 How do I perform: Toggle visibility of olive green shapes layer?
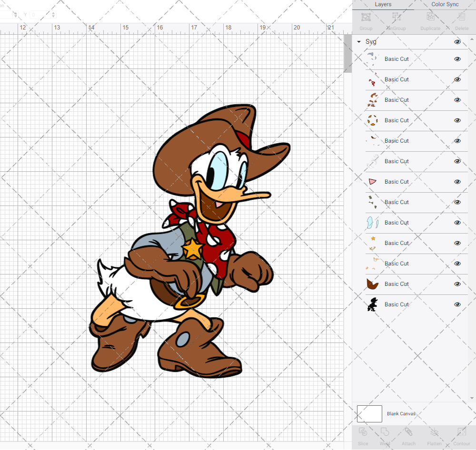click(457, 202)
